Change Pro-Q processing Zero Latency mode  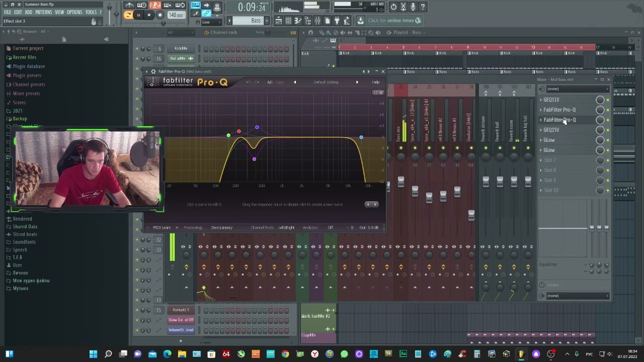click(x=222, y=228)
